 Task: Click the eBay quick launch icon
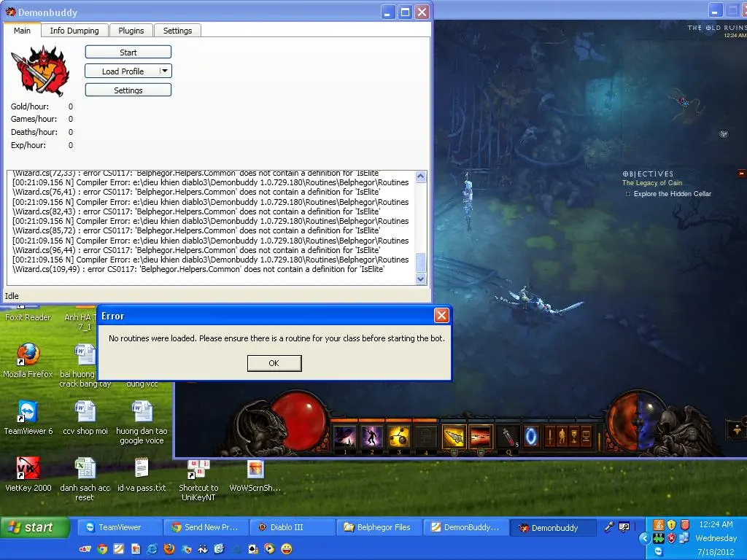coord(85,549)
